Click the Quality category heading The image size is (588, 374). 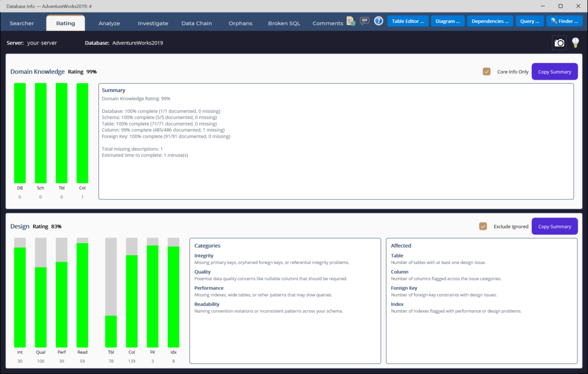pyautogui.click(x=203, y=272)
